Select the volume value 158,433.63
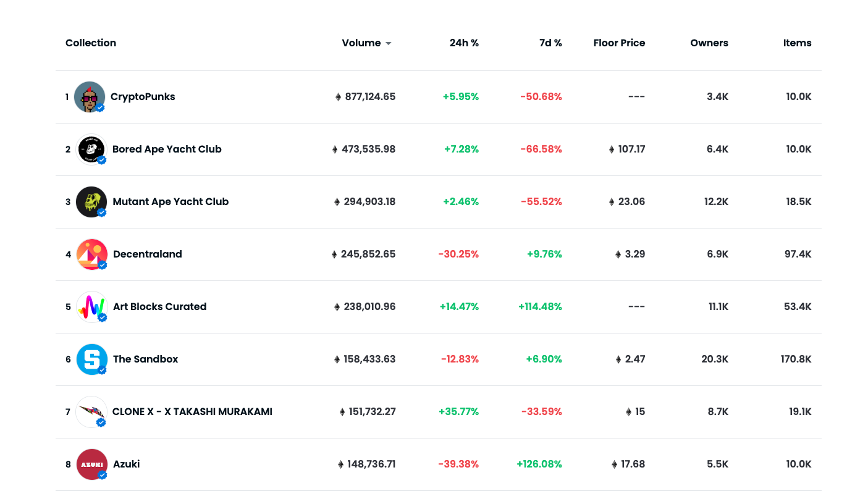Image resolution: width=868 pixels, height=499 pixels. pos(369,359)
